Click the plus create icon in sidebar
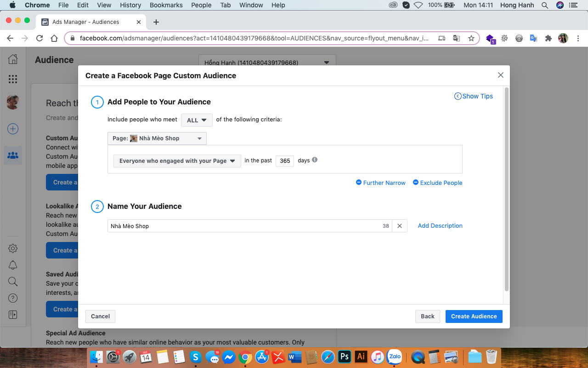Viewport: 588px width, 368px height. [x=13, y=129]
